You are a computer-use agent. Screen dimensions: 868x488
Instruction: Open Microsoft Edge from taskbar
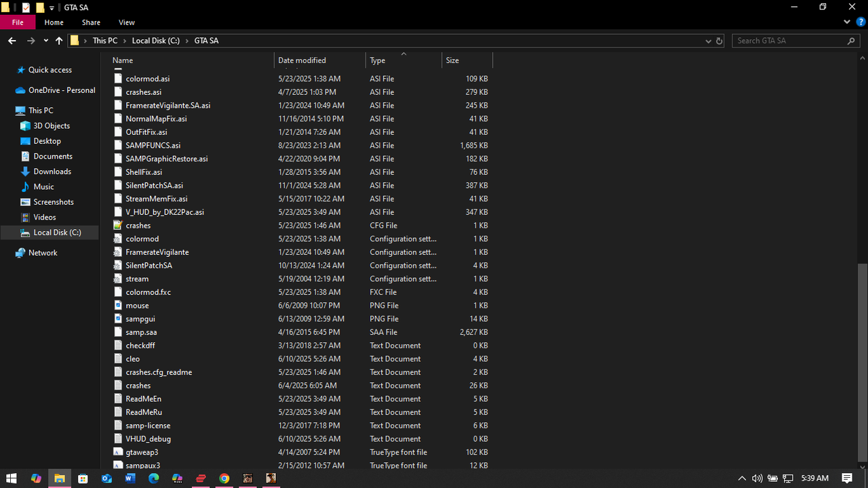point(154,479)
